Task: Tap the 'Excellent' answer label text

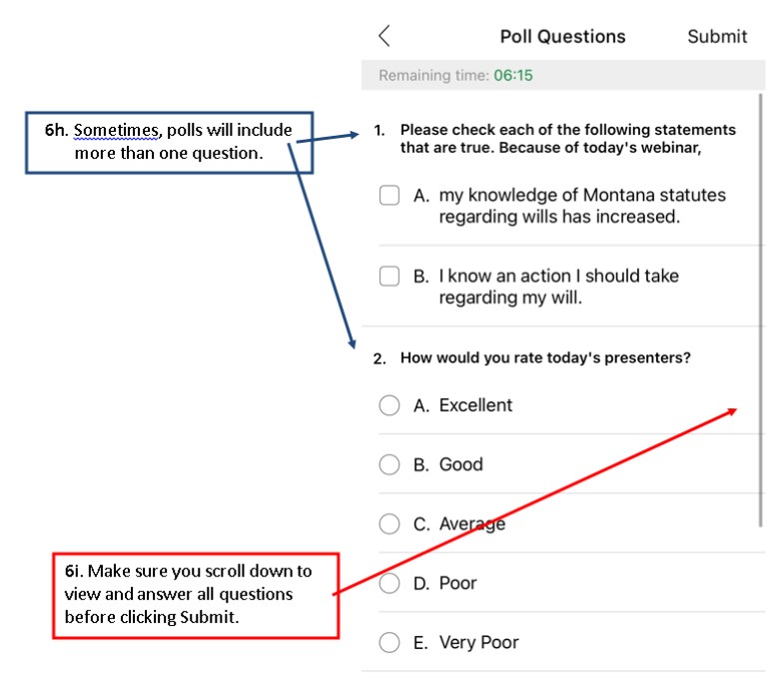Action: pos(475,405)
